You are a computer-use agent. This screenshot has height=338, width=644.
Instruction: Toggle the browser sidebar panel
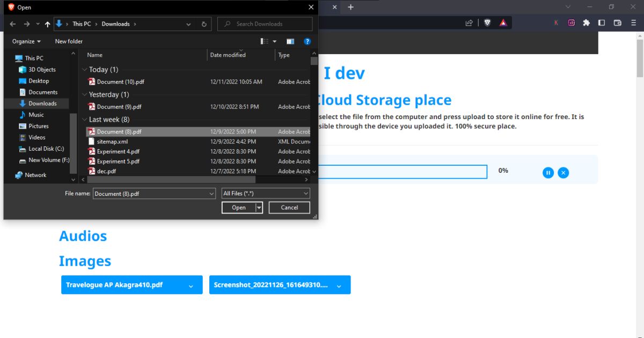602,23
